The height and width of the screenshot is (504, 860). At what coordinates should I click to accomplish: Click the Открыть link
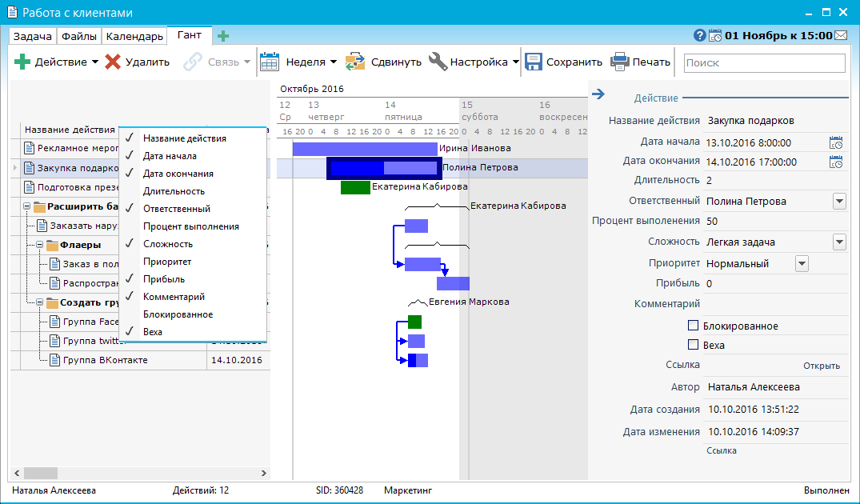(x=821, y=366)
